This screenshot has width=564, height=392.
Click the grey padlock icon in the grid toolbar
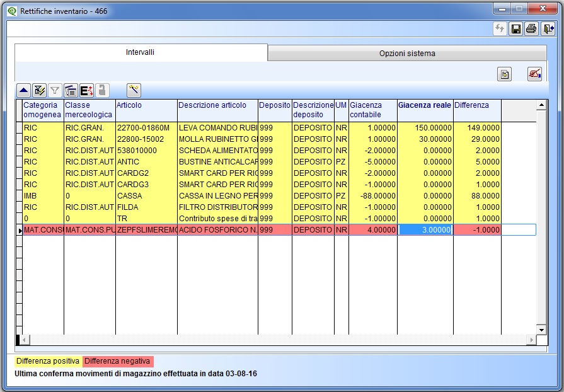102,90
